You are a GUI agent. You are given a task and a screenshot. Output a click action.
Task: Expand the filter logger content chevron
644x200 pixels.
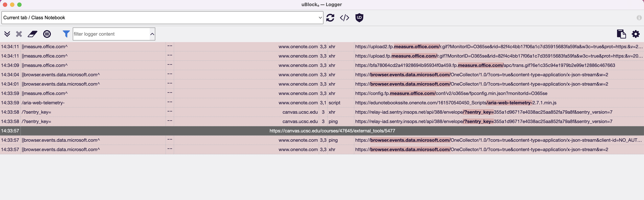coord(152,34)
